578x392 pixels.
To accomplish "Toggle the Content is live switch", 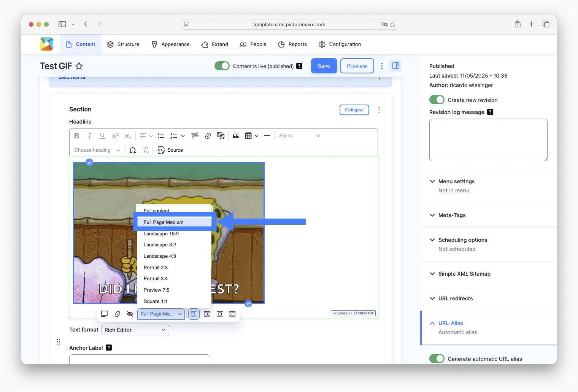I will (222, 66).
